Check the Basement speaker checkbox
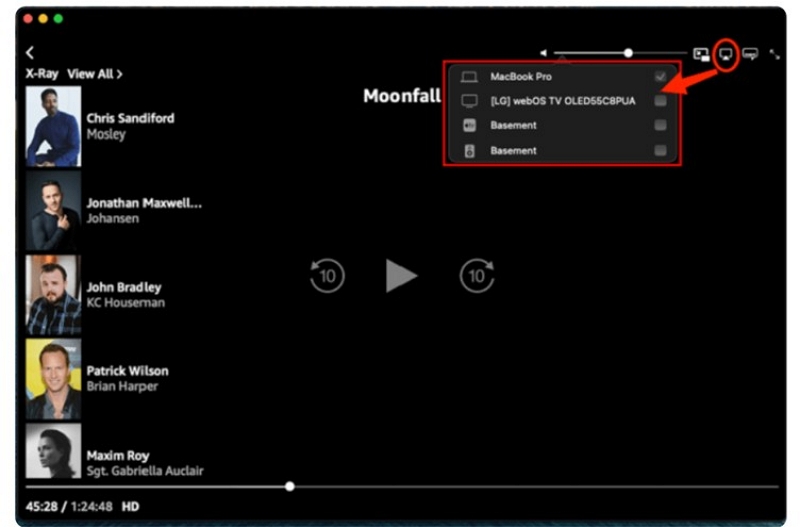The height and width of the screenshot is (527, 800). 660,150
